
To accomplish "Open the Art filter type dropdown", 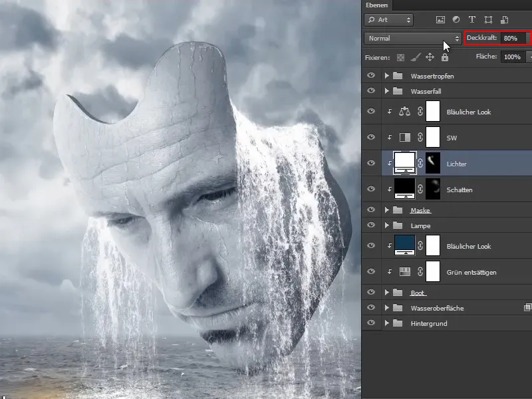I will 389,20.
